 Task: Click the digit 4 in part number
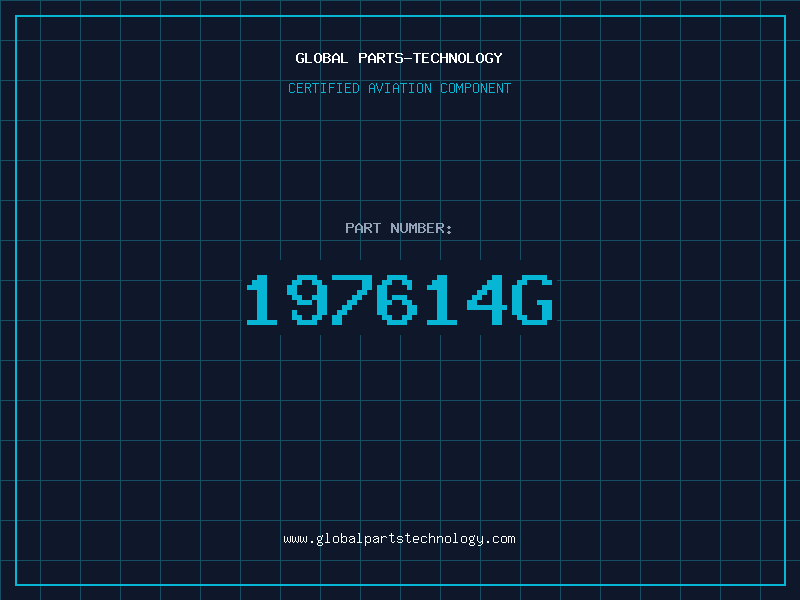(487, 300)
